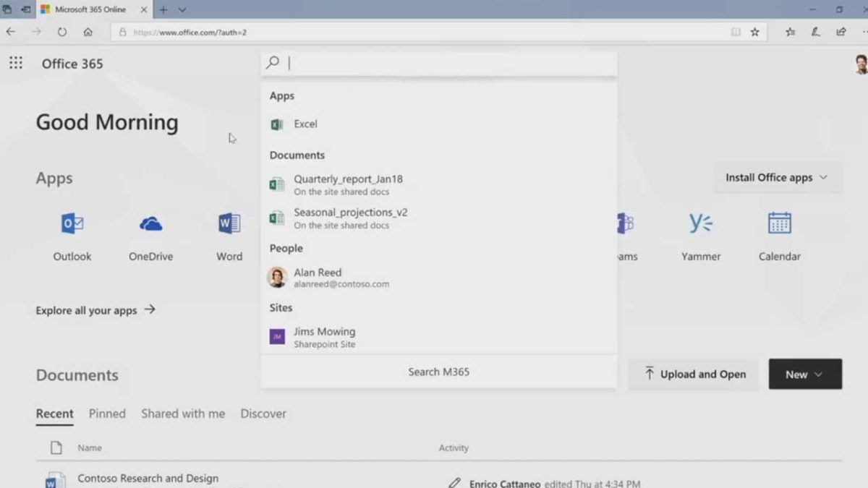
Task: Switch to the Recent tab
Action: (x=55, y=414)
